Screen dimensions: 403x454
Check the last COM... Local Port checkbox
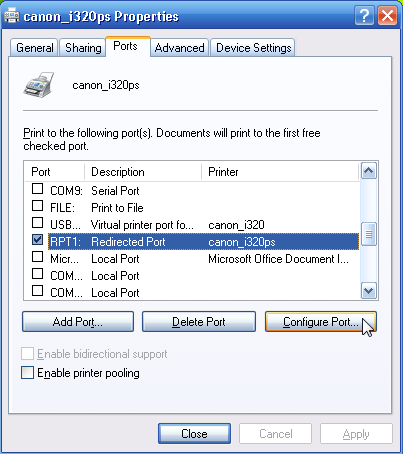37,291
